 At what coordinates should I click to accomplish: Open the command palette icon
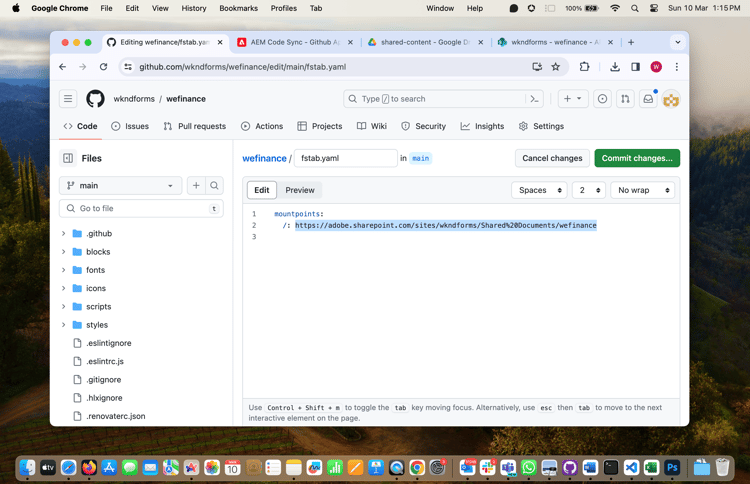pos(534,99)
